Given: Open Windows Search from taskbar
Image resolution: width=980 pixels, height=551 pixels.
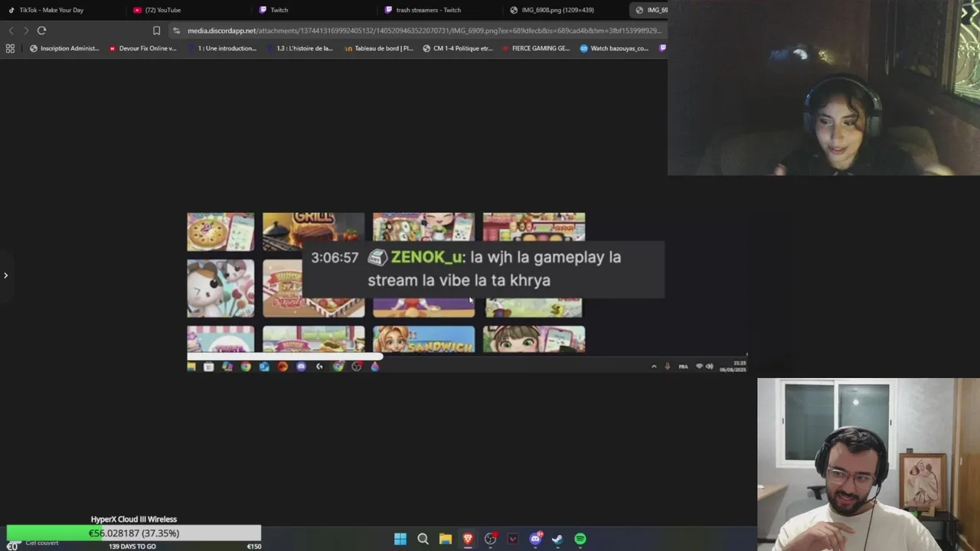Looking at the screenshot, I should pos(423,539).
